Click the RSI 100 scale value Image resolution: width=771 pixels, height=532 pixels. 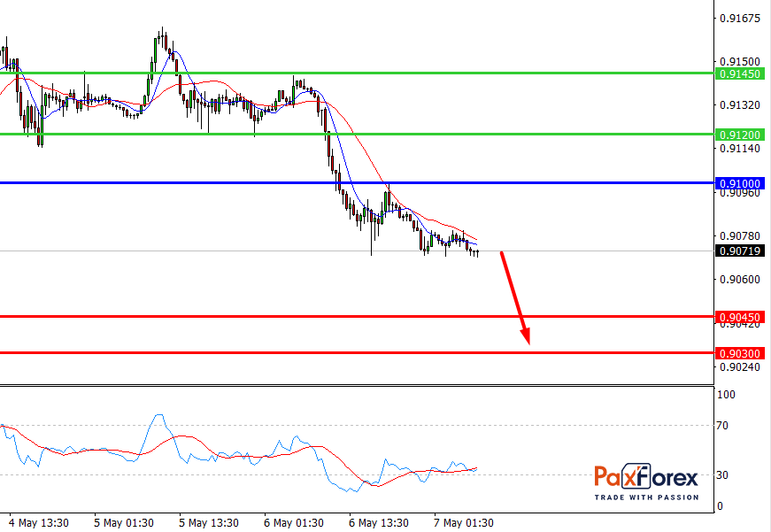[x=726, y=394]
